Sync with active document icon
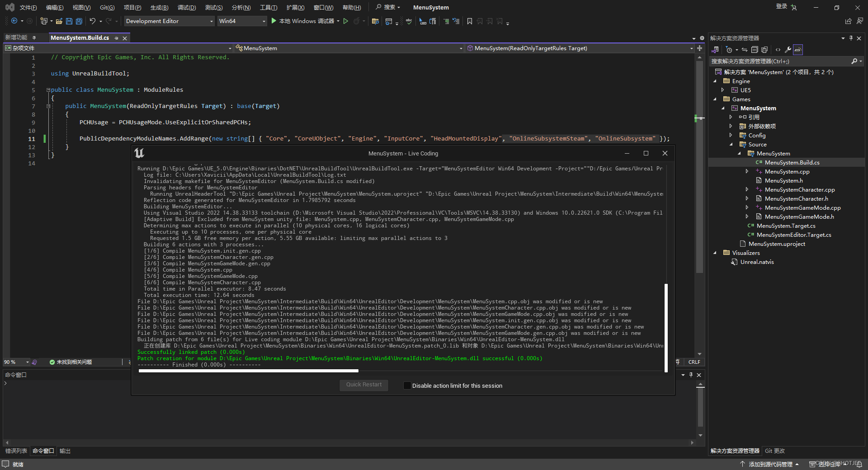The image size is (868, 470). pyautogui.click(x=744, y=50)
